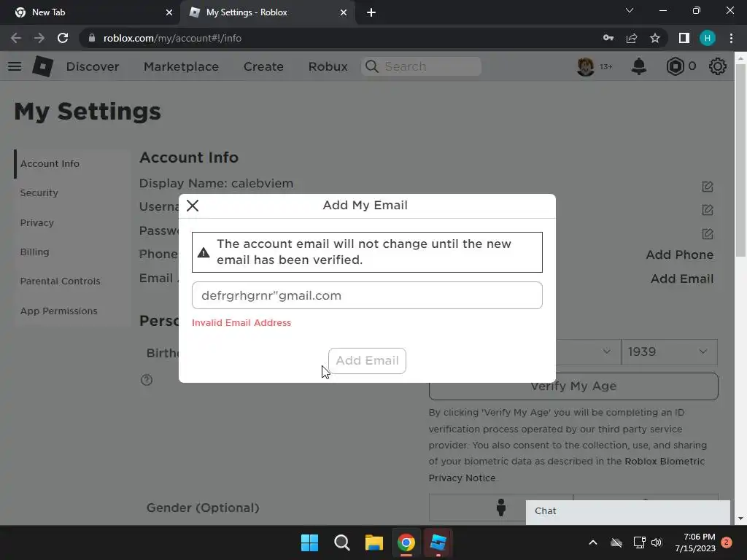Open a new browser tab
Image resolution: width=747 pixels, height=560 pixels.
click(x=371, y=12)
